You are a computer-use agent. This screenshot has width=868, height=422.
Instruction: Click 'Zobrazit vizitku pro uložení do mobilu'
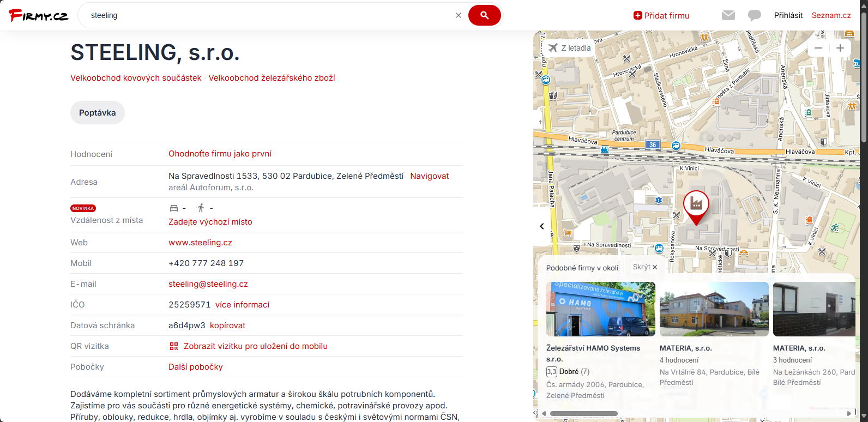pyautogui.click(x=256, y=346)
